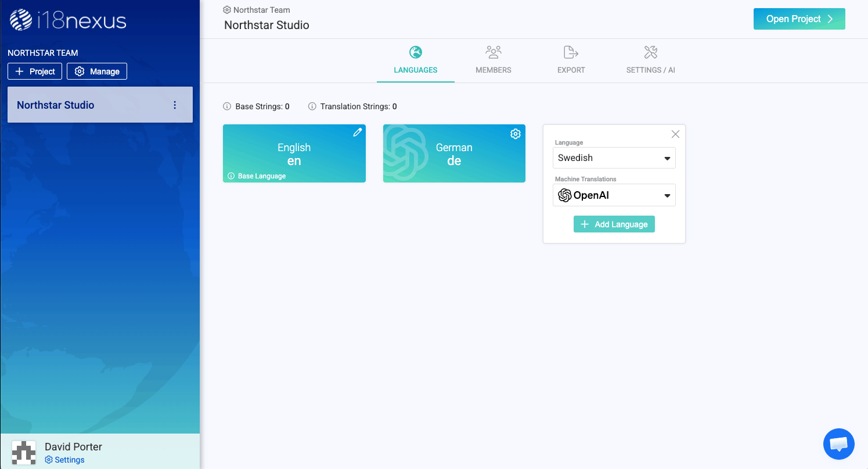Click the pencil edit icon on English card
868x469 pixels.
(357, 133)
